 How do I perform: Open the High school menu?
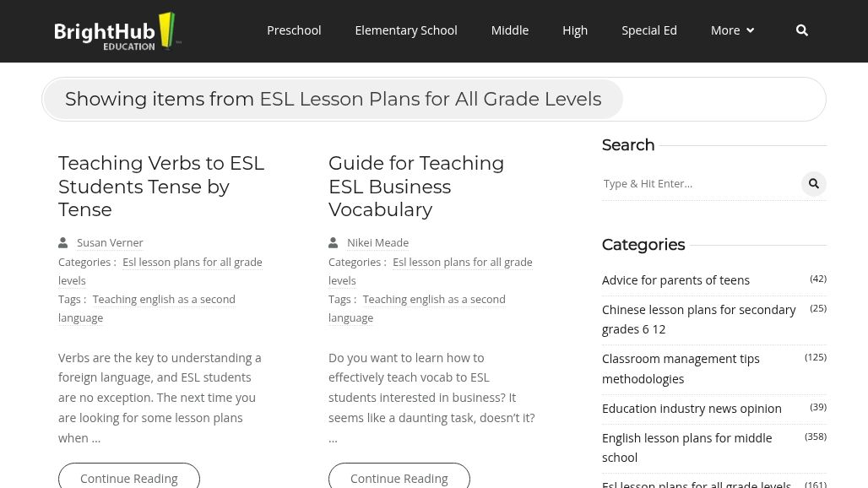[575, 30]
